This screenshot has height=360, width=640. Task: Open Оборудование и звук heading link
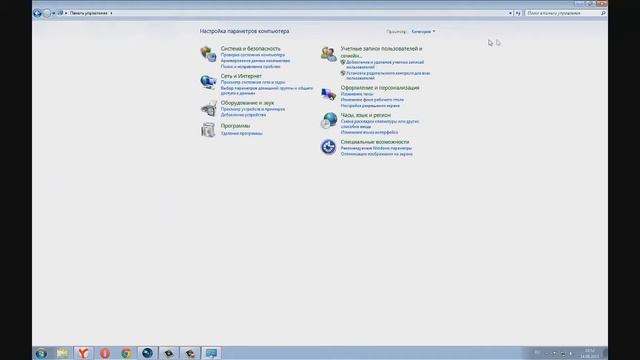pos(247,103)
